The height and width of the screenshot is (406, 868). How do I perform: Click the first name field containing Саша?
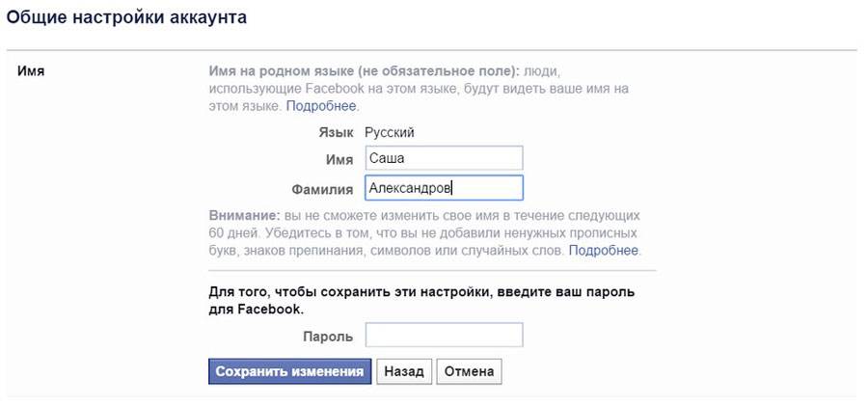444,159
